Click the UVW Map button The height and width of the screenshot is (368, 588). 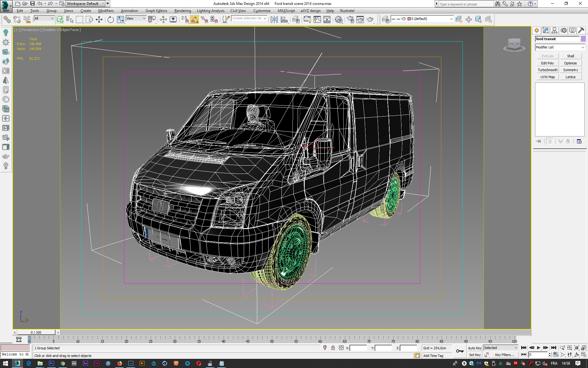pos(548,77)
